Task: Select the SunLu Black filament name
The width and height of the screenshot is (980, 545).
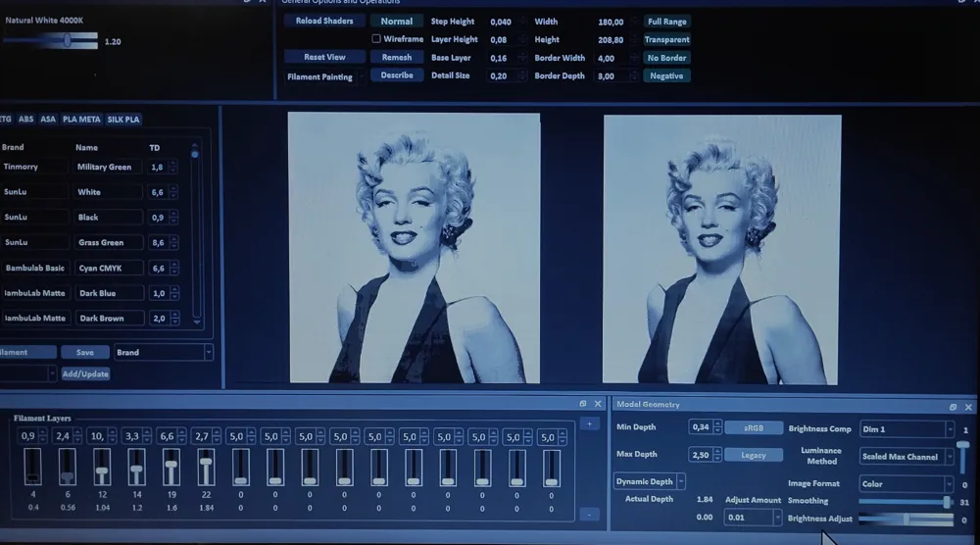Action: (x=108, y=217)
